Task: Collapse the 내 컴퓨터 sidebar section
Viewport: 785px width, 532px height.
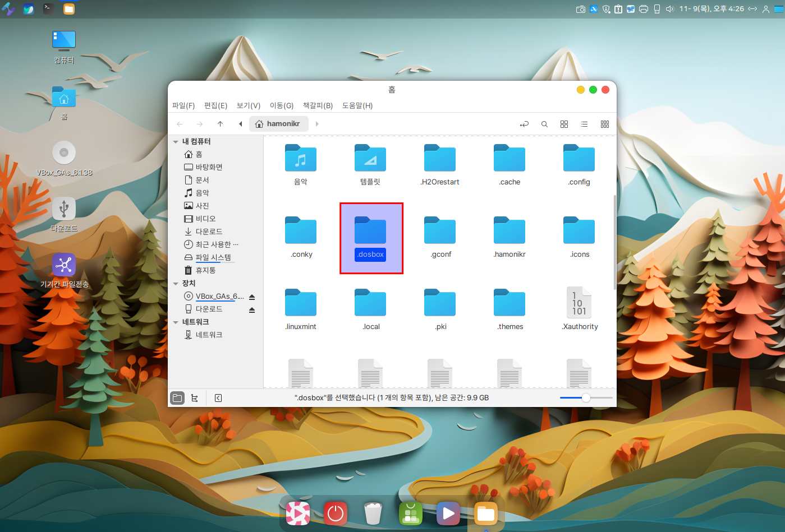Action: pos(176,142)
